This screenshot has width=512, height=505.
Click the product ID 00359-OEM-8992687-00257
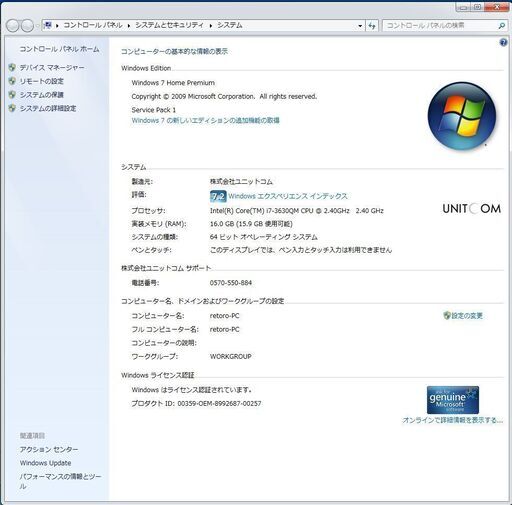pos(219,404)
